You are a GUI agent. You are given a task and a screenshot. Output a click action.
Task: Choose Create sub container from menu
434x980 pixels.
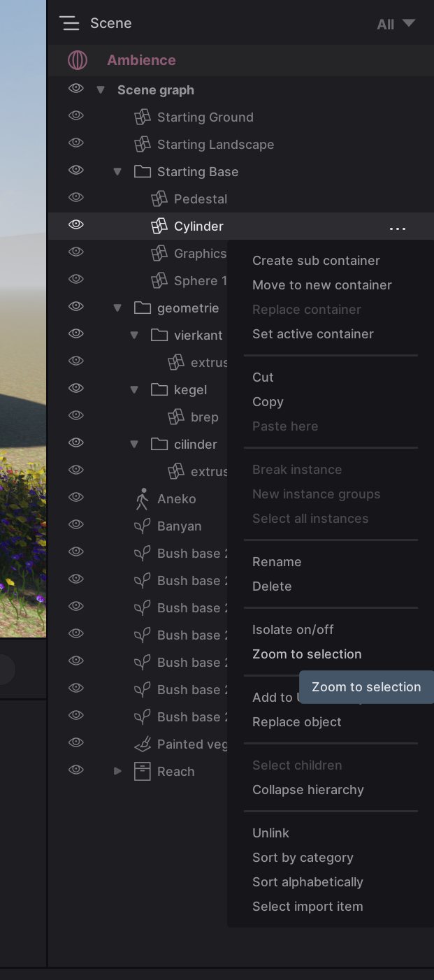pos(316,261)
